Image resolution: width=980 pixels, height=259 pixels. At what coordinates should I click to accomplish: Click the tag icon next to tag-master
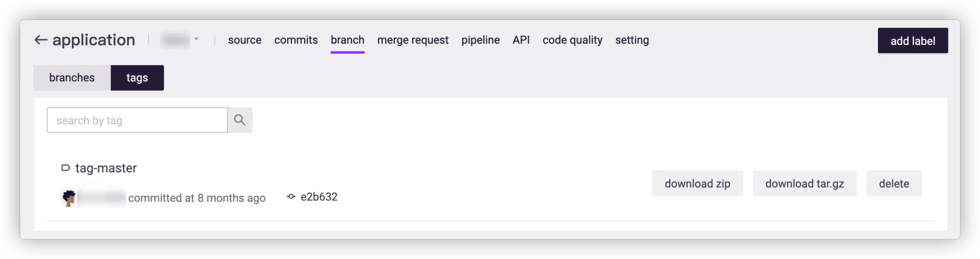tap(66, 168)
